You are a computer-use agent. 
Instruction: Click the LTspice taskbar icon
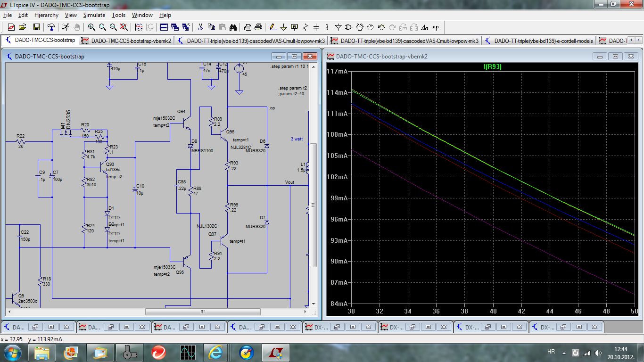click(x=275, y=352)
